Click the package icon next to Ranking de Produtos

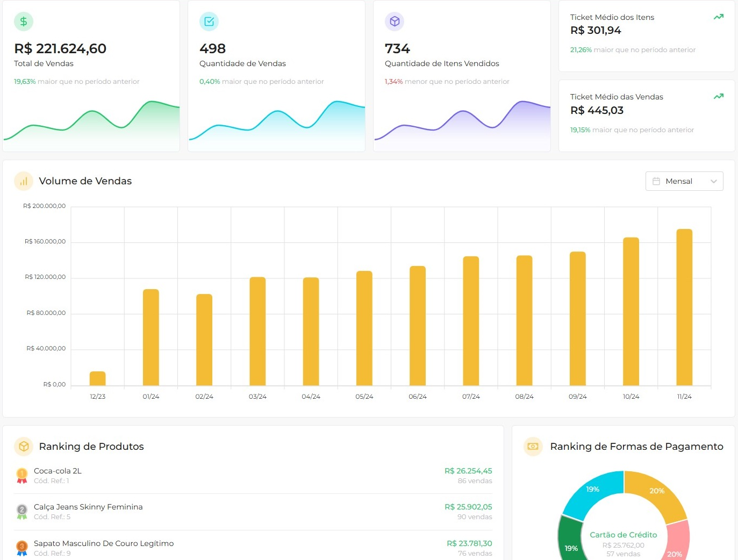pos(23,446)
